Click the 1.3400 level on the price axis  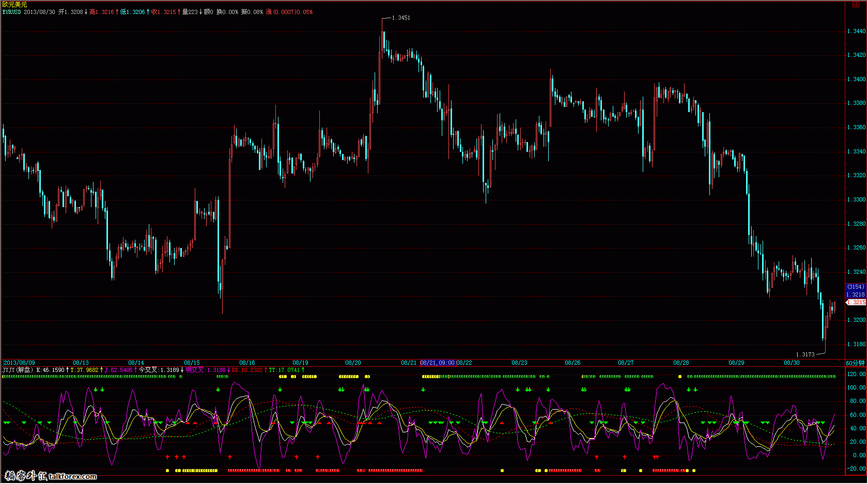[x=856, y=79]
